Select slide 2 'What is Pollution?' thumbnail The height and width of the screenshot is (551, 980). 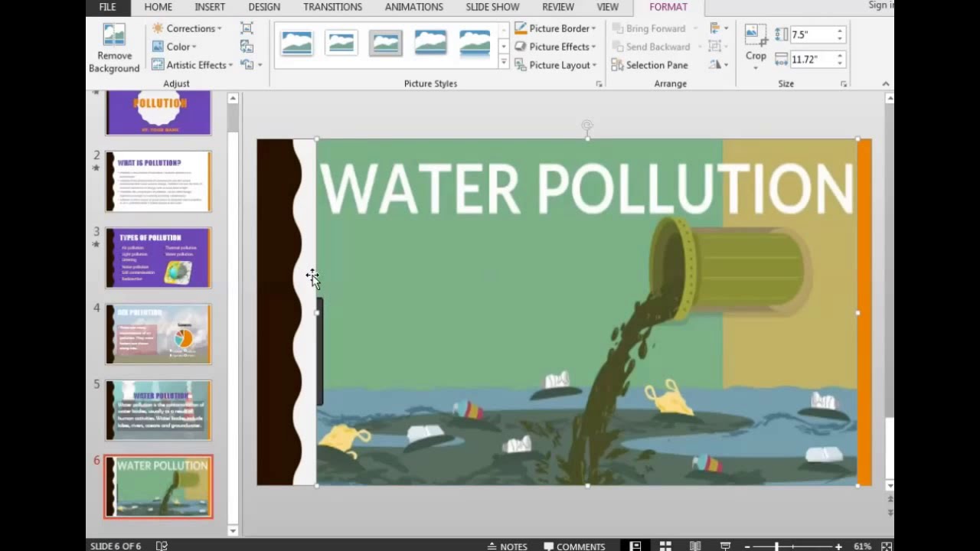pyautogui.click(x=158, y=181)
